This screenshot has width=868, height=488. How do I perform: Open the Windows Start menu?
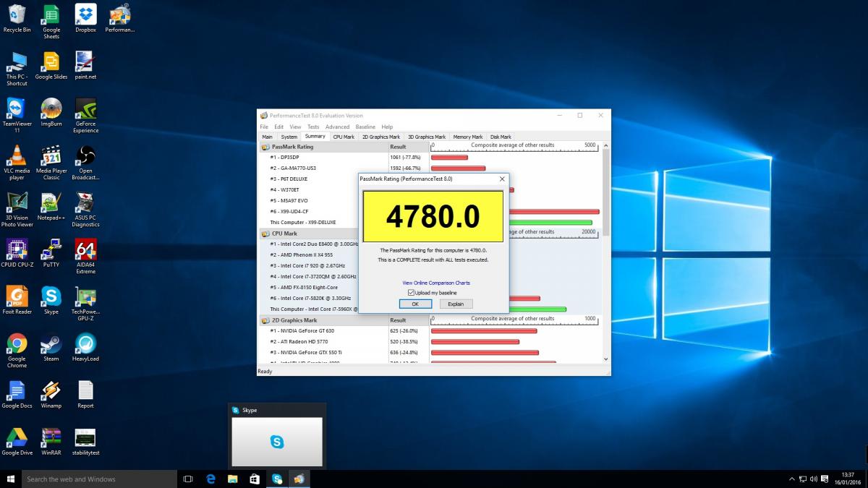coord(10,479)
